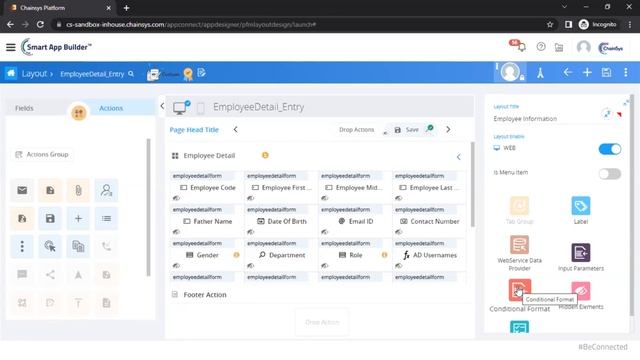Open the Input Parameters element
The width and height of the screenshot is (640, 360).
point(580,257)
